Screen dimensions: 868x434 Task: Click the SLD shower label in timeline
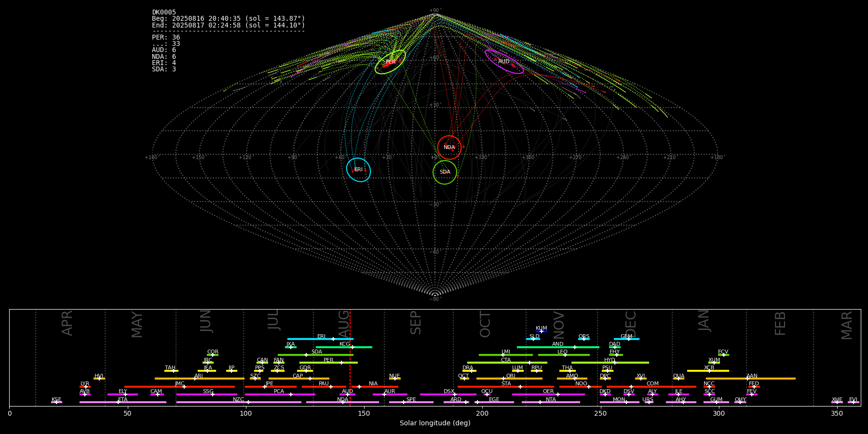pos(534,337)
